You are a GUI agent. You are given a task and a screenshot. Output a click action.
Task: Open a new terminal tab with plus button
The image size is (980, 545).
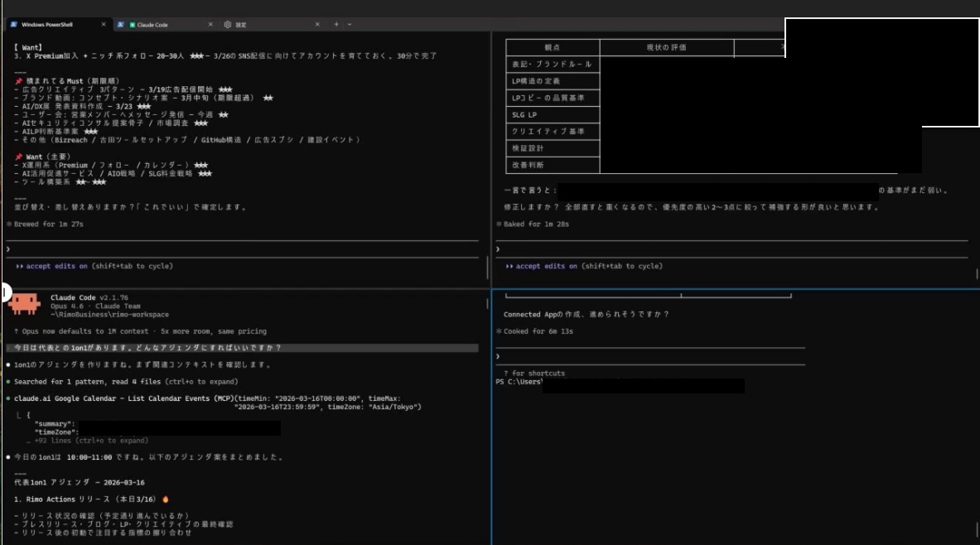click(x=336, y=25)
